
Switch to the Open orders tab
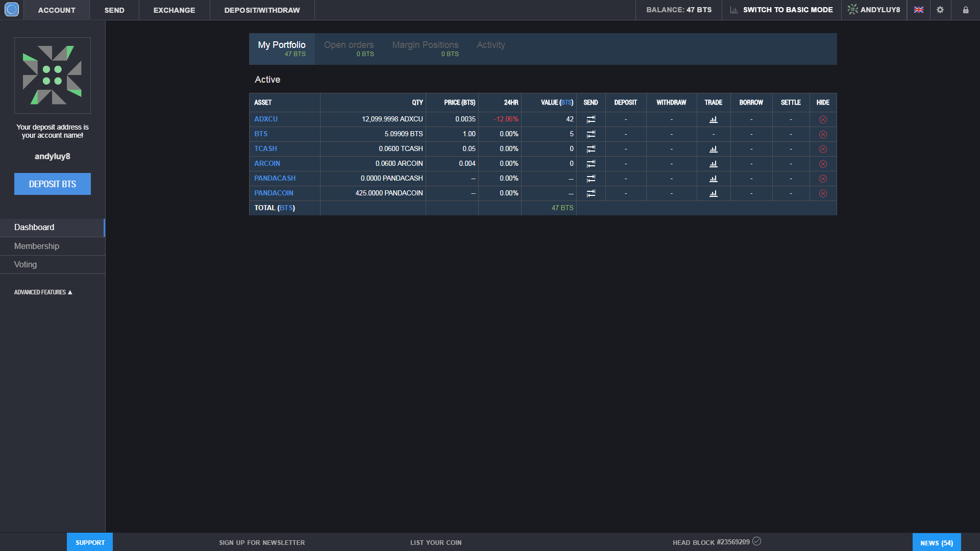[349, 48]
